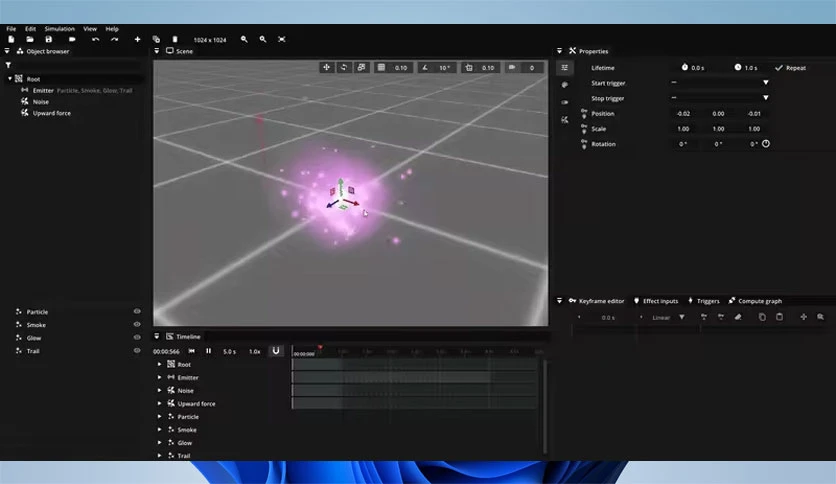
Task: Select the rotate gizmo tool in scene
Action: (344, 68)
